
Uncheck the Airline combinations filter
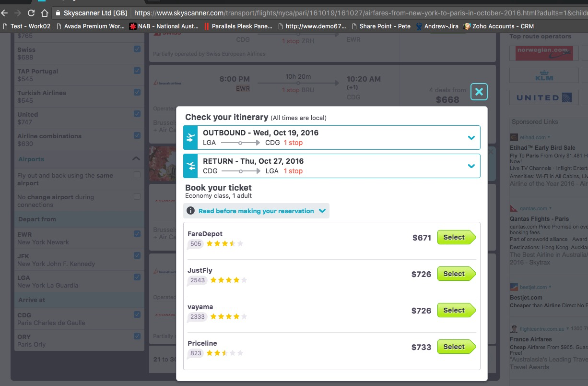coord(137,135)
